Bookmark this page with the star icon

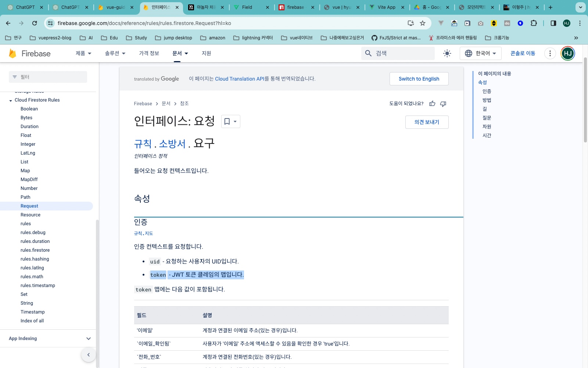423,23
